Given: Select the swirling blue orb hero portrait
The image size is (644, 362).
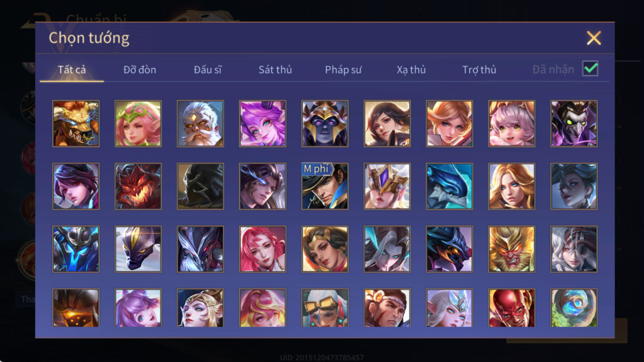Looking at the screenshot, I should pyautogui.click(x=574, y=308).
